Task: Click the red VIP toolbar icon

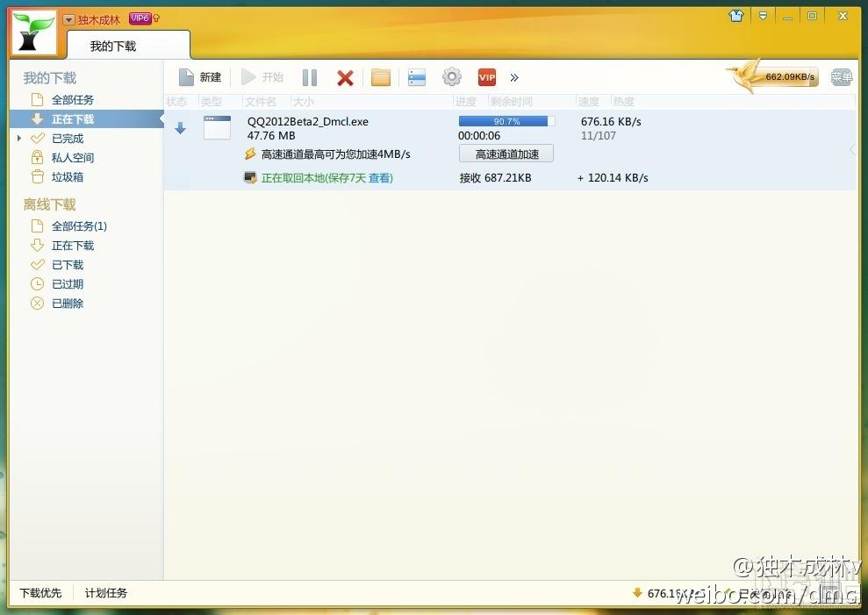Action: pos(487,77)
